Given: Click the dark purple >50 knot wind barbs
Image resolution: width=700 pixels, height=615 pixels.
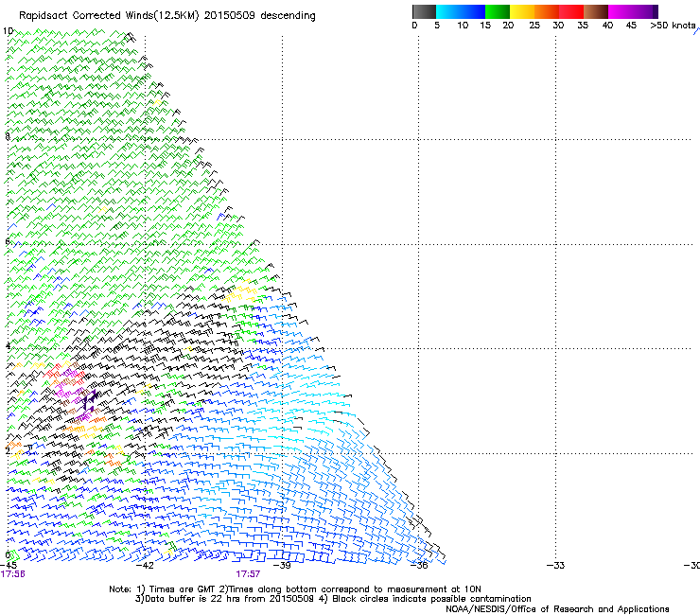Looking at the screenshot, I should (90, 399).
